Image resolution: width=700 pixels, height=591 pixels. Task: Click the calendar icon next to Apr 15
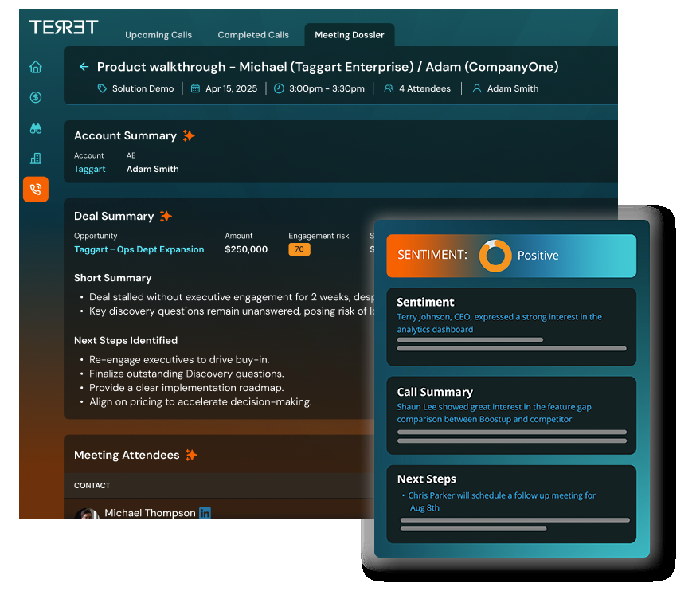pos(194,88)
